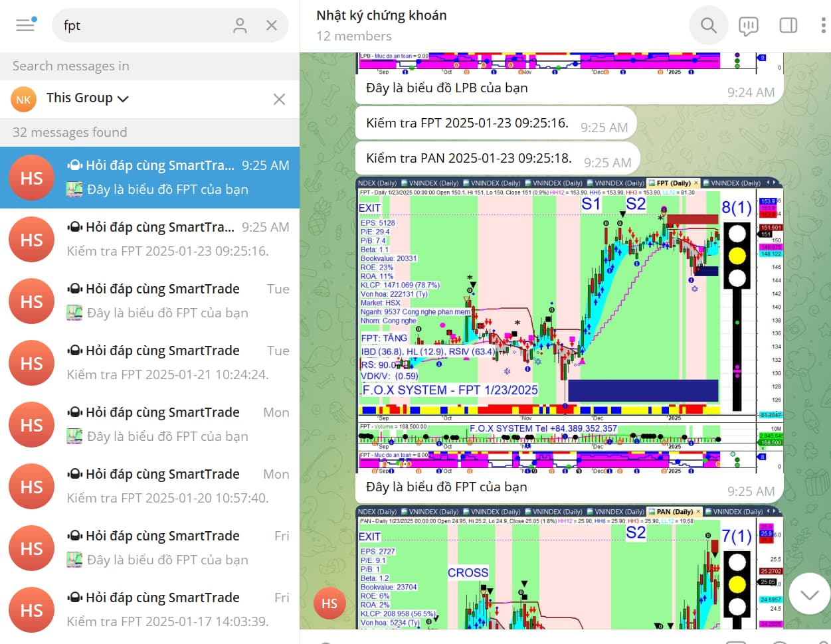Click the filter-by-user icon in search box
Image resolution: width=831 pixels, height=644 pixels.
coord(240,25)
